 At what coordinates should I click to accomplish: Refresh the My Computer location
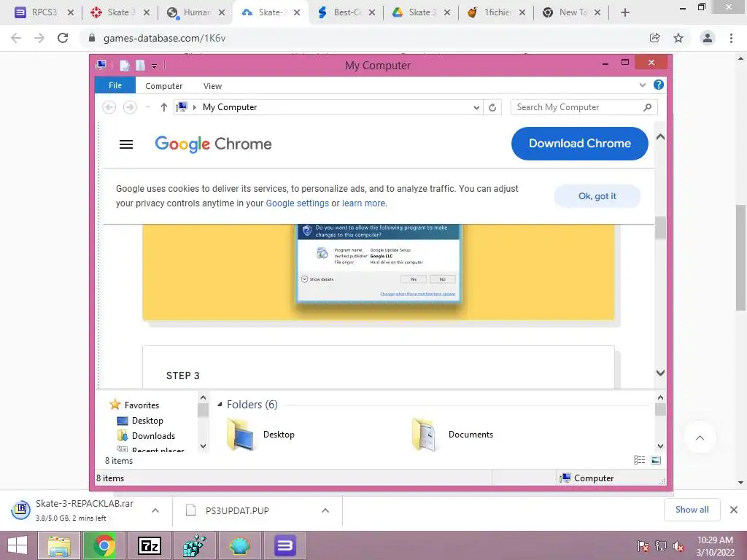point(492,108)
